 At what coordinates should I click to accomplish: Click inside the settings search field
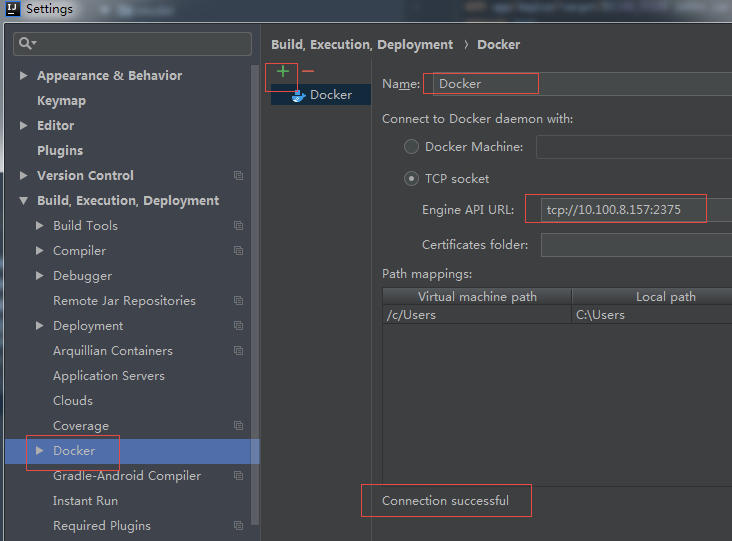pyautogui.click(x=133, y=44)
